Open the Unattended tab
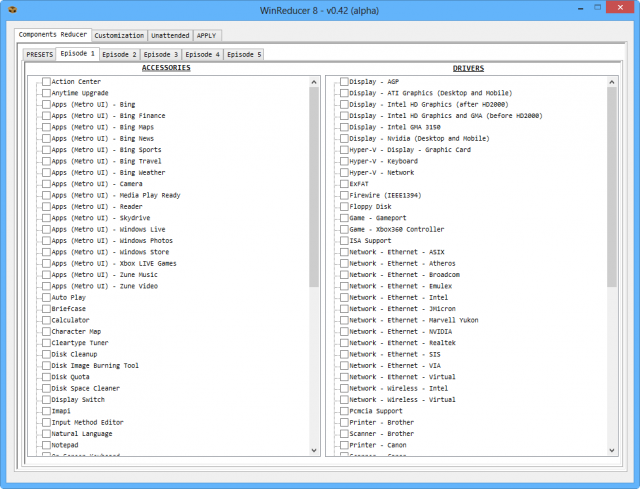 click(169, 35)
